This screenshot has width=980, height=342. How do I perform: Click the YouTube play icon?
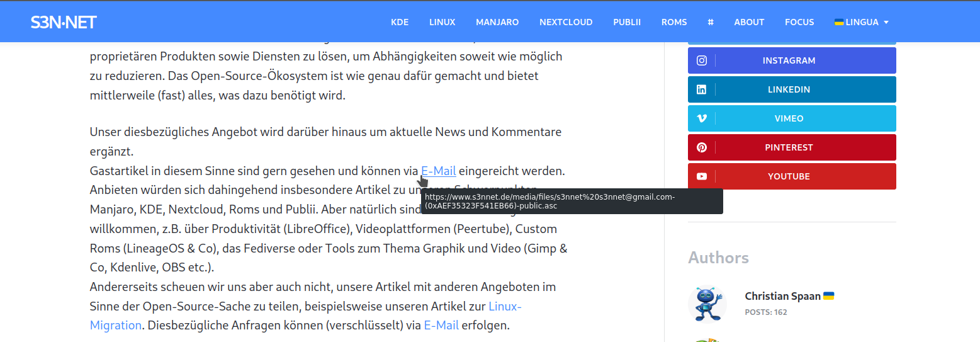coord(701,176)
